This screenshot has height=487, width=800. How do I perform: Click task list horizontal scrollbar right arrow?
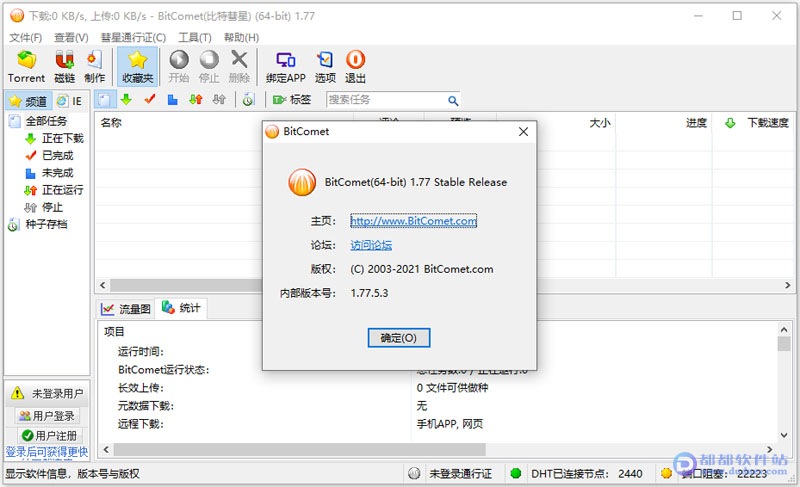coord(788,285)
